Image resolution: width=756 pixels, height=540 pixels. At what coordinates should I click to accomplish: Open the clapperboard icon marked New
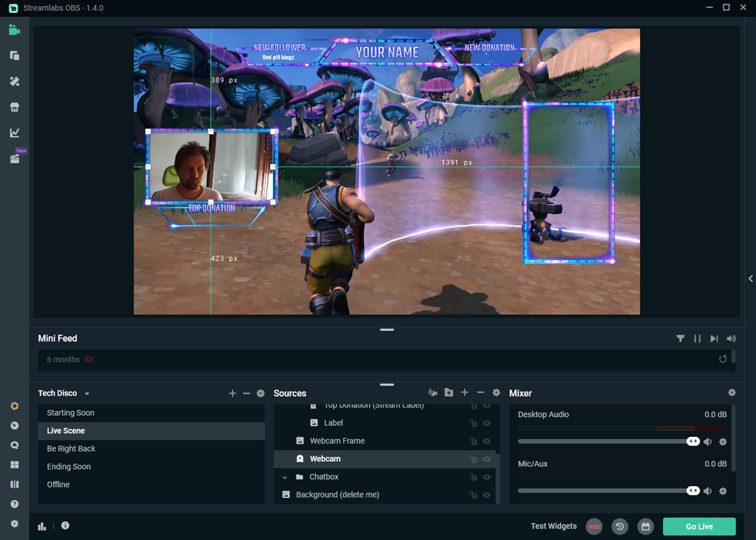(14, 159)
